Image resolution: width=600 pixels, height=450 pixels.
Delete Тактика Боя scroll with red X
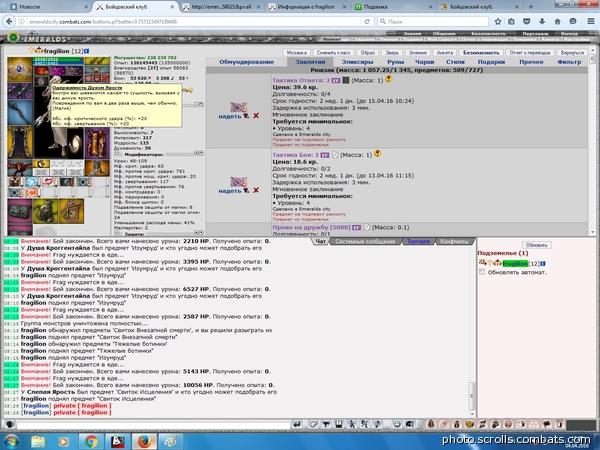coord(256,190)
